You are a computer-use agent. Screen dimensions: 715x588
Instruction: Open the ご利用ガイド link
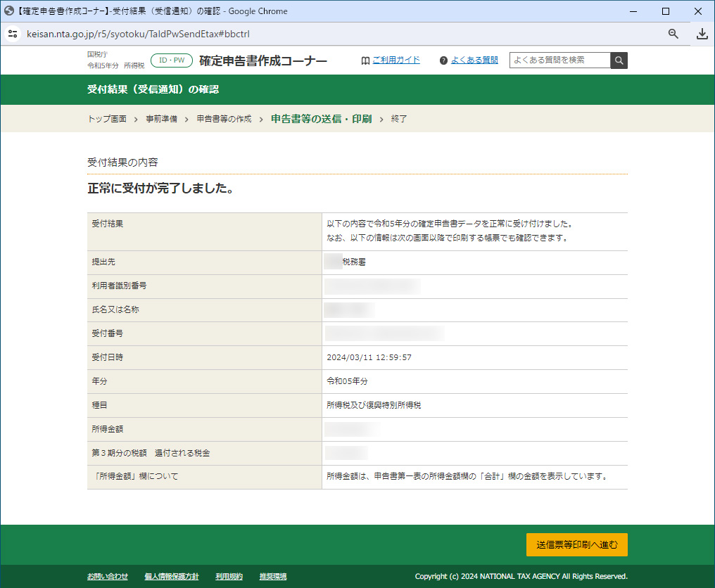396,60
